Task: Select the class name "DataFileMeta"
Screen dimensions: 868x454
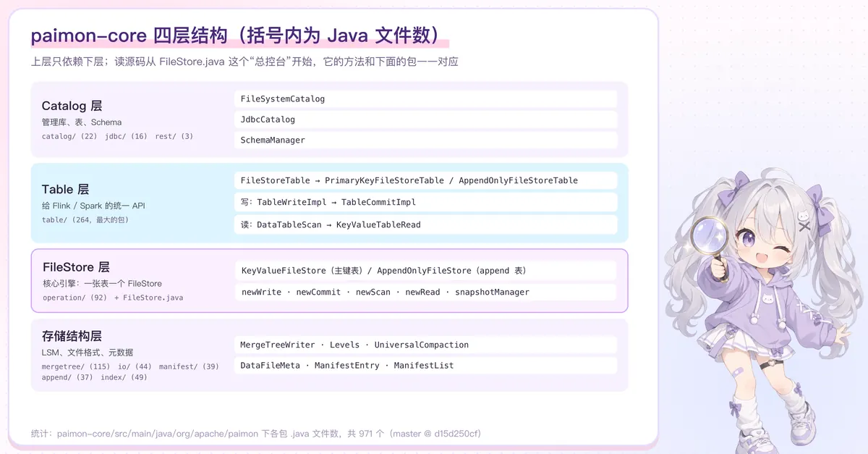Action: [271, 366]
